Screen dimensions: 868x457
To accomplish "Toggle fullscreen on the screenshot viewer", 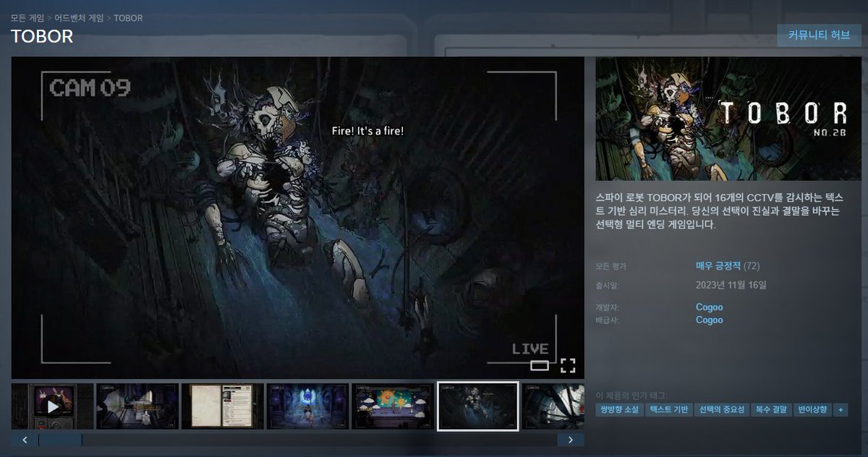I will pyautogui.click(x=568, y=365).
